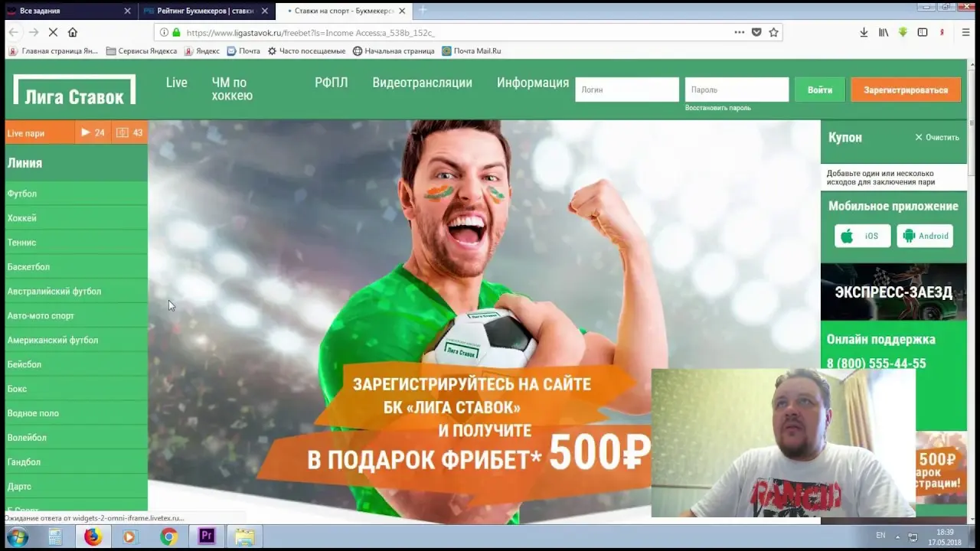Open Calculator from the taskbar
The width and height of the screenshot is (980, 551).
point(55,536)
